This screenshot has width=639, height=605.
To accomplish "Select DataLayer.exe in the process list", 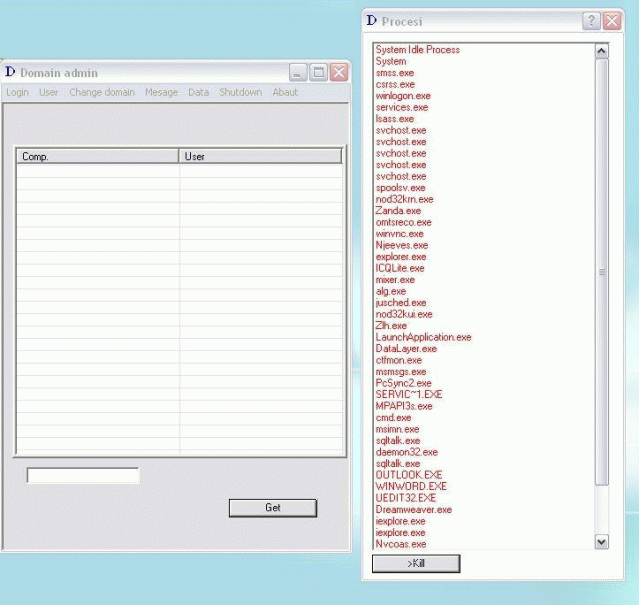I will (x=406, y=349).
